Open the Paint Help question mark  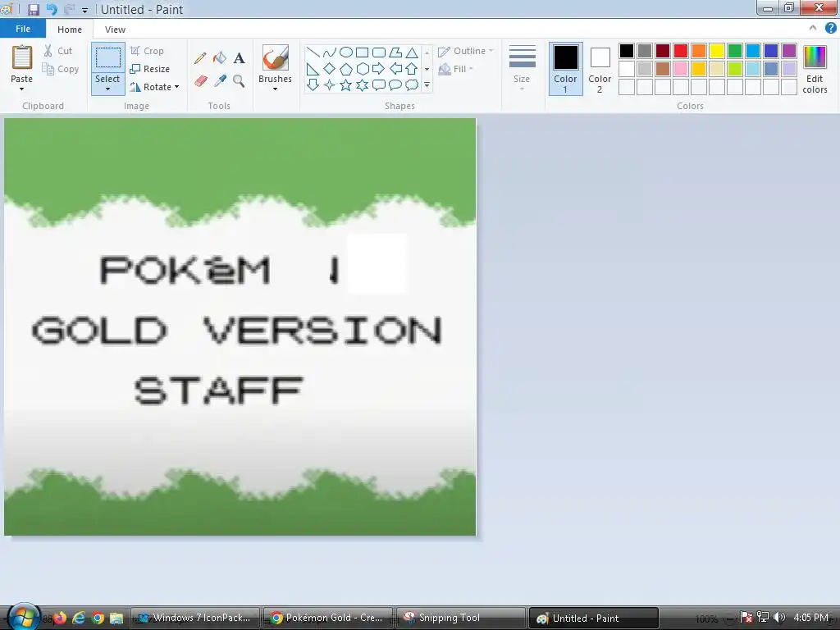[830, 29]
